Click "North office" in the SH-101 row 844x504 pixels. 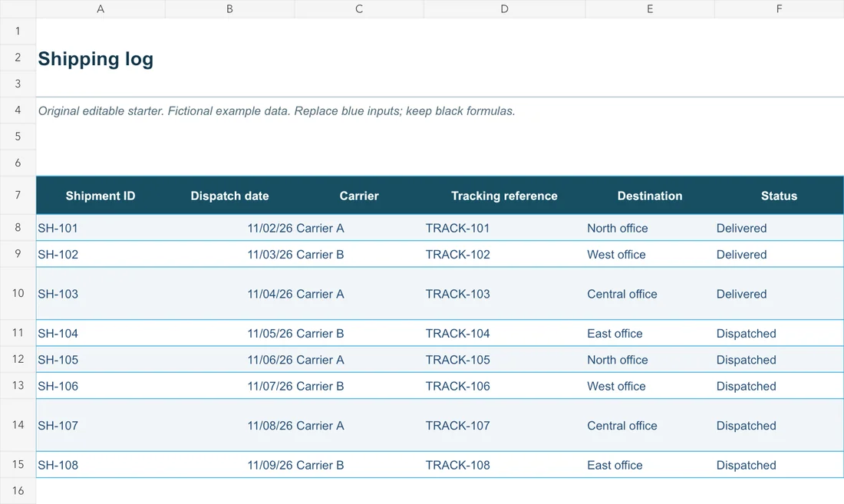pos(618,228)
